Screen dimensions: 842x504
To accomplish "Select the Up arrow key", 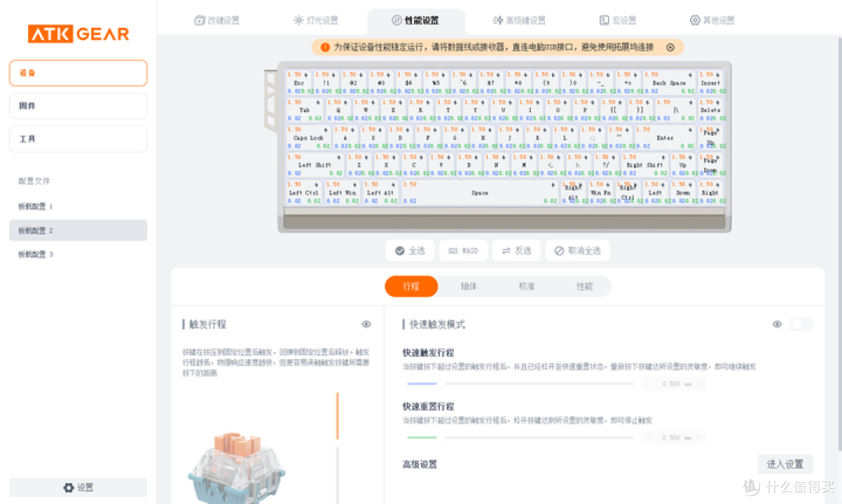I will pyautogui.click(x=683, y=165).
